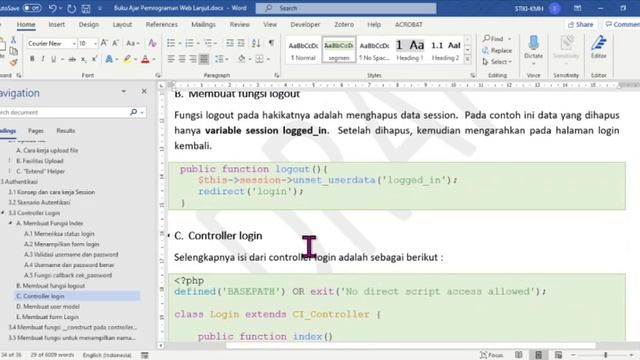Click the Bullets list icon
Image resolution: width=640 pixels, height=360 pixels.
171,43
